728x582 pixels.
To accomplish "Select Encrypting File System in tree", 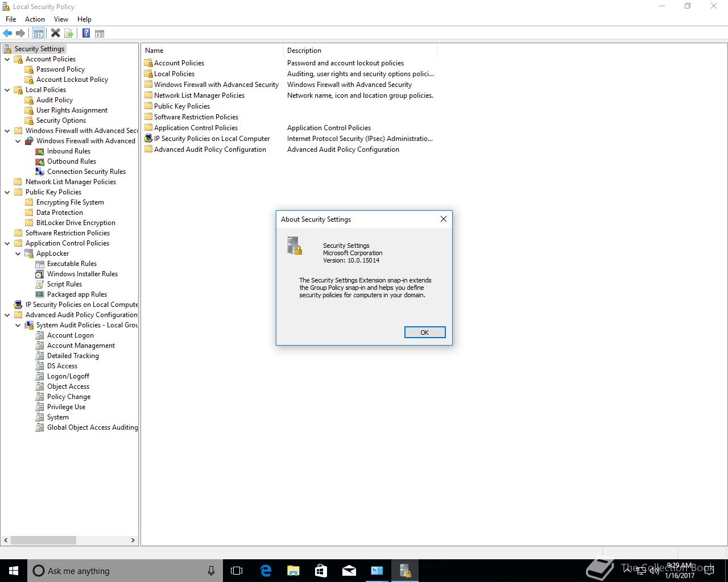I will [70, 202].
